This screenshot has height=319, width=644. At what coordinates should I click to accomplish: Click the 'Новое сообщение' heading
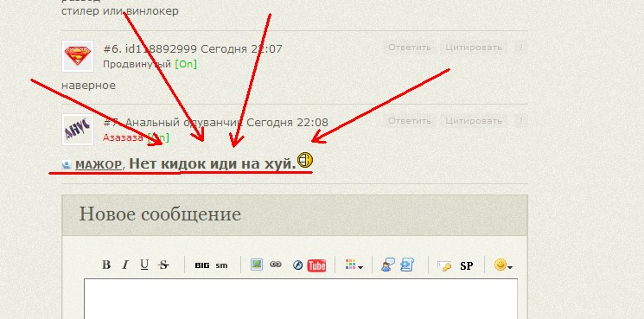160,214
